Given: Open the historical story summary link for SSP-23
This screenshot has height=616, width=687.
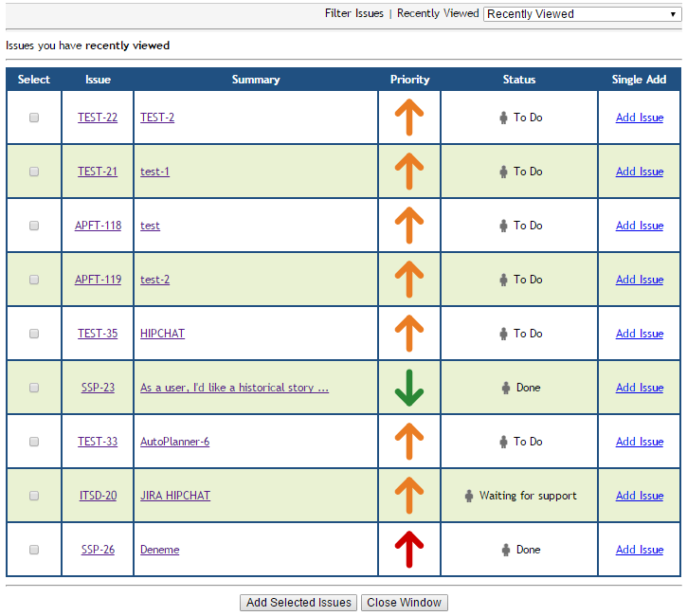Looking at the screenshot, I should point(234,388).
